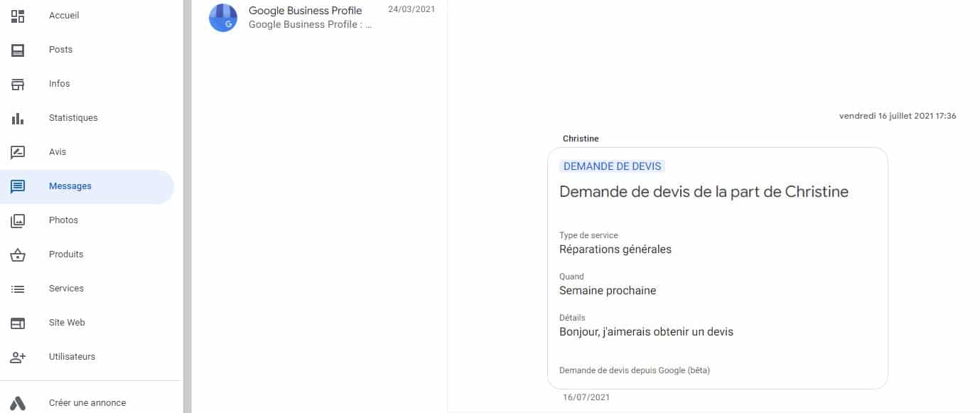The width and height of the screenshot is (980, 413).
Task: Click the Photos gallery icon
Action: pyautogui.click(x=18, y=220)
